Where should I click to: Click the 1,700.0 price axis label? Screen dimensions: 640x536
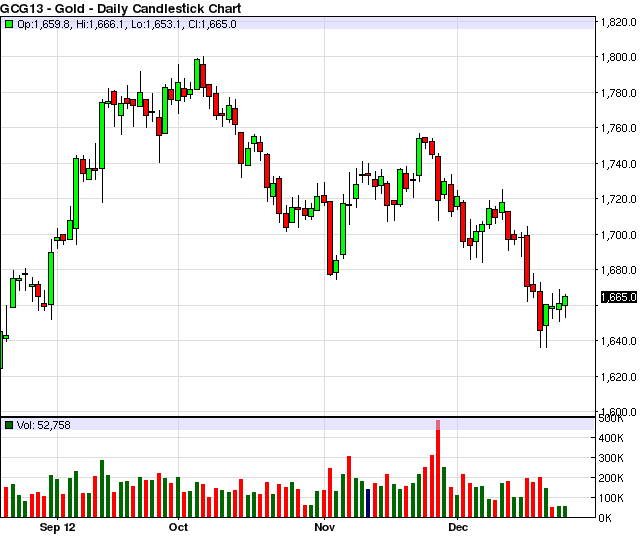619,235
